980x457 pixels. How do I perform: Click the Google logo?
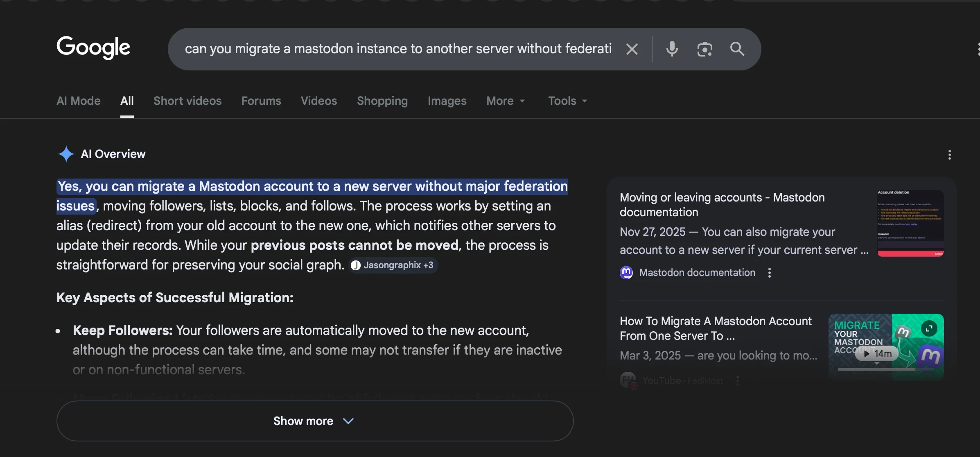coord(93,48)
